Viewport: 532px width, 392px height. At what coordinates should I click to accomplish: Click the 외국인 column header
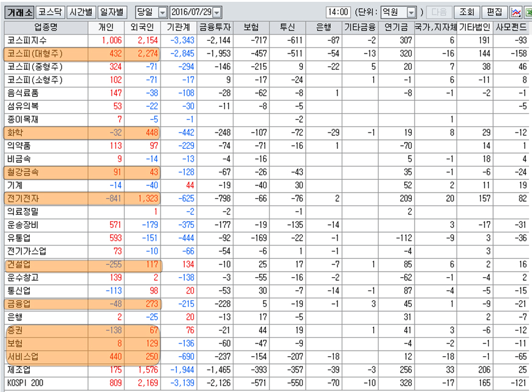coord(142,27)
